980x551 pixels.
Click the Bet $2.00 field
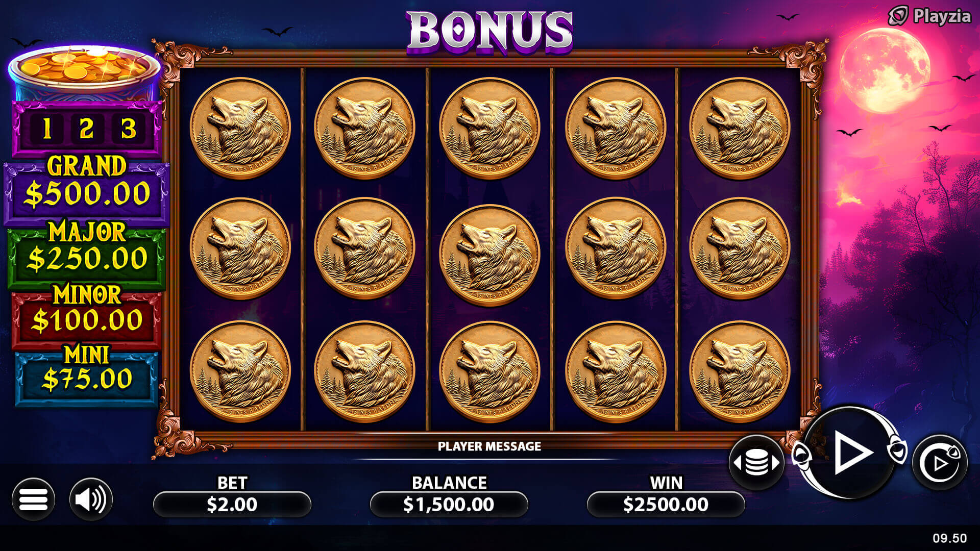pos(232,504)
